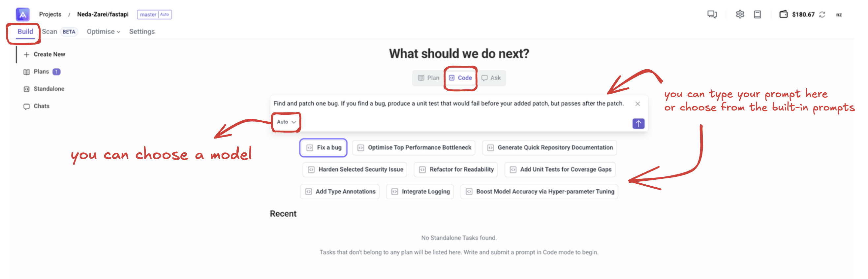Refresh the account balance
868x279 pixels.
tap(822, 15)
